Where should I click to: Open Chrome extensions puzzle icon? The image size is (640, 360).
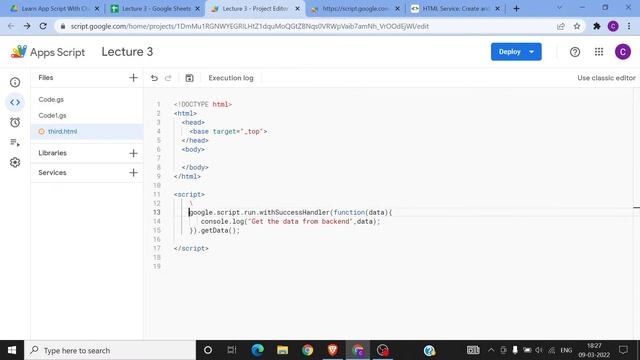[597, 26]
